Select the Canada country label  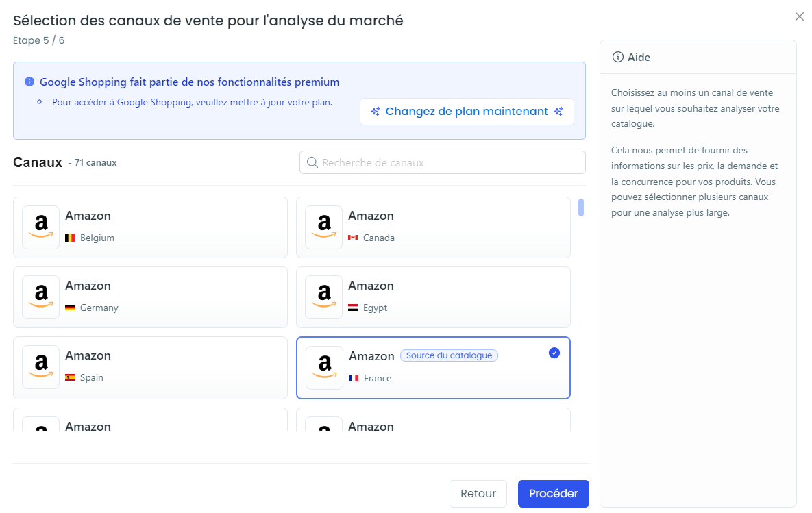tap(379, 238)
